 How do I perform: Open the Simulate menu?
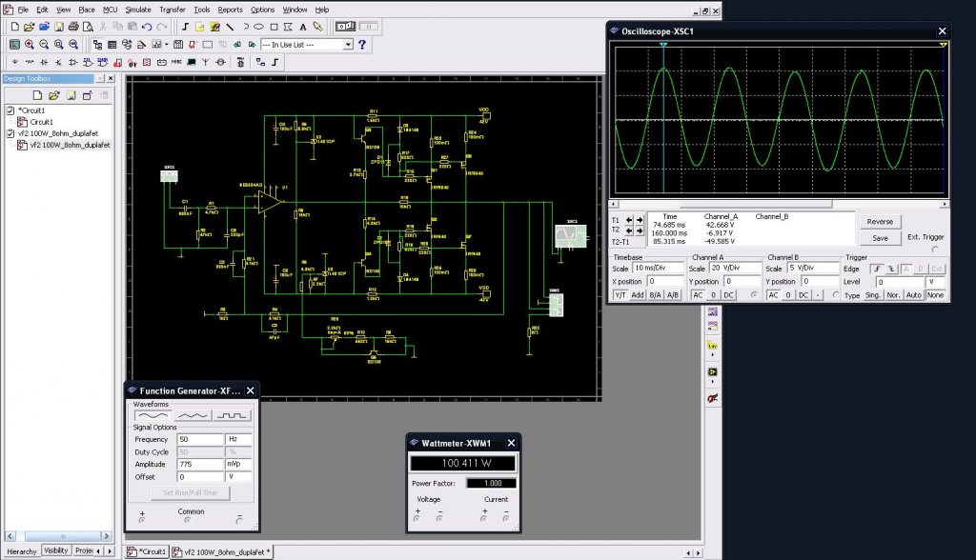[137, 9]
